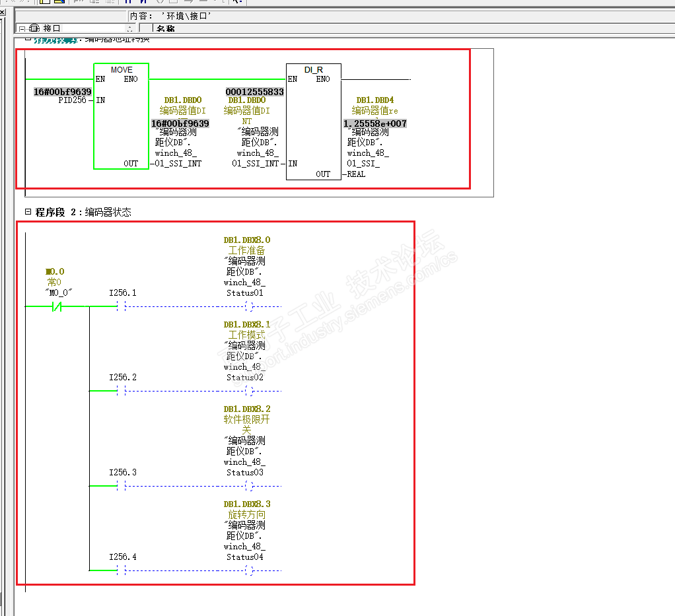Collapse network 程序段 2 编码器状态
The image size is (675, 616).
tap(28, 212)
